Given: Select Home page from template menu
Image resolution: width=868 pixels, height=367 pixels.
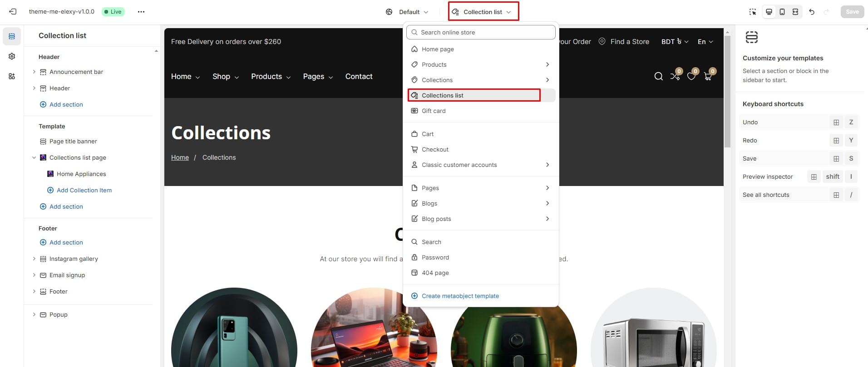Looking at the screenshot, I should coord(481,49).
